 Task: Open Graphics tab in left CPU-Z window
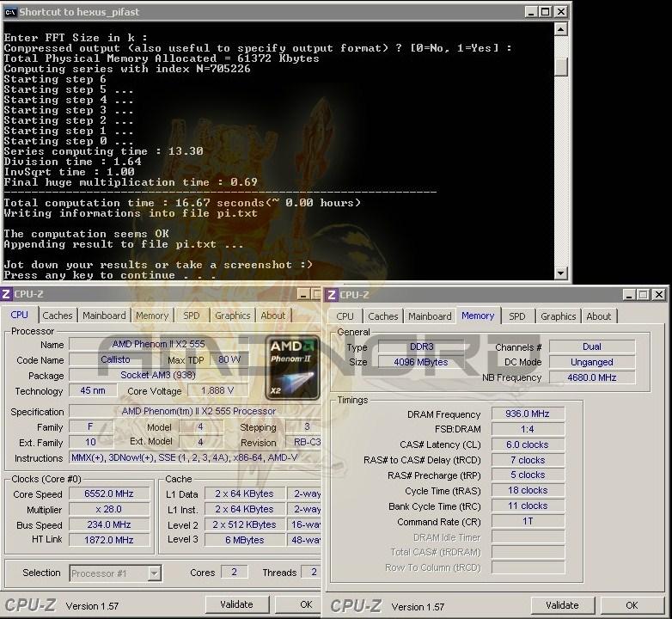pyautogui.click(x=233, y=316)
